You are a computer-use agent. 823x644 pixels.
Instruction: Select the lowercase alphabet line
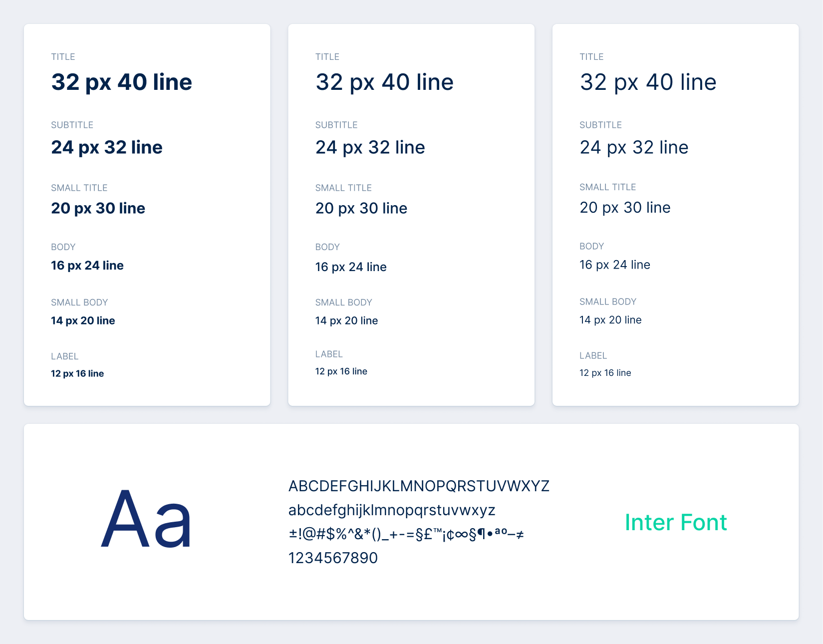(x=391, y=510)
